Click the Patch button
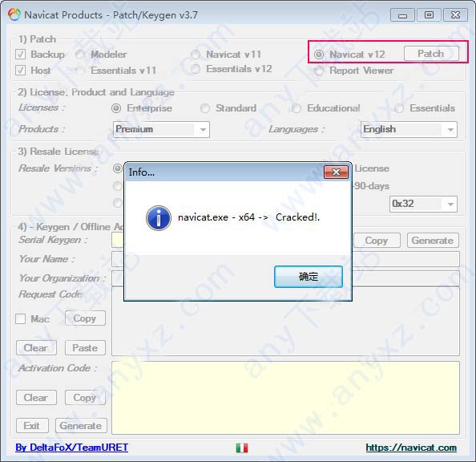The height and width of the screenshot is (462, 476). point(431,54)
